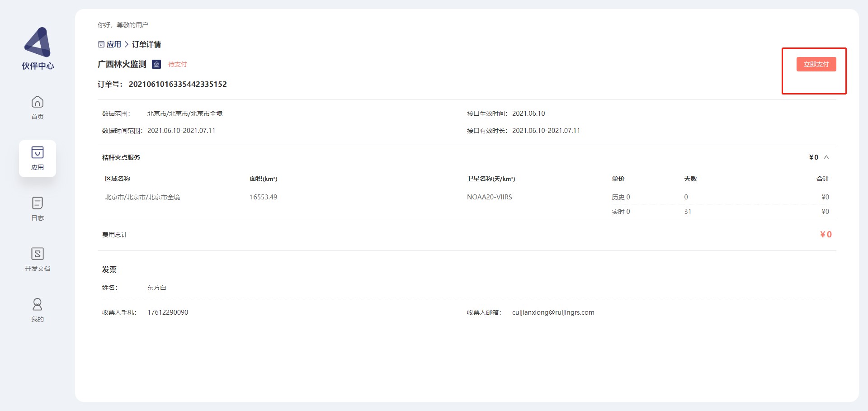
Task: Click 接口有效时长 value 2021.06.10-2021.07.11
Action: 546,131
